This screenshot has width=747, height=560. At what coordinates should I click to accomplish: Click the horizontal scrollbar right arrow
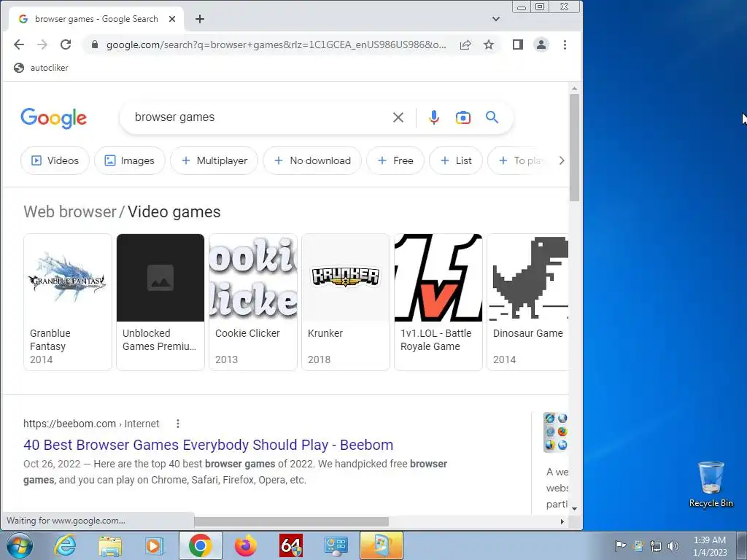[x=562, y=522]
